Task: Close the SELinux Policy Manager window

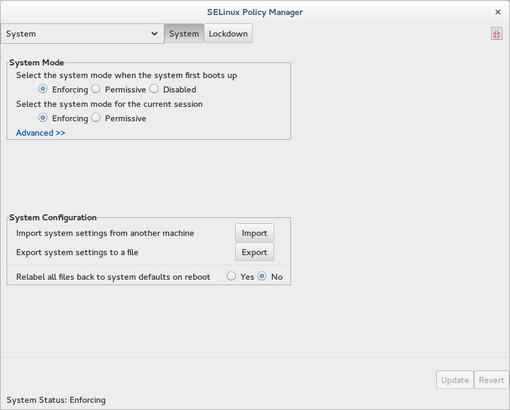Action: (498, 12)
